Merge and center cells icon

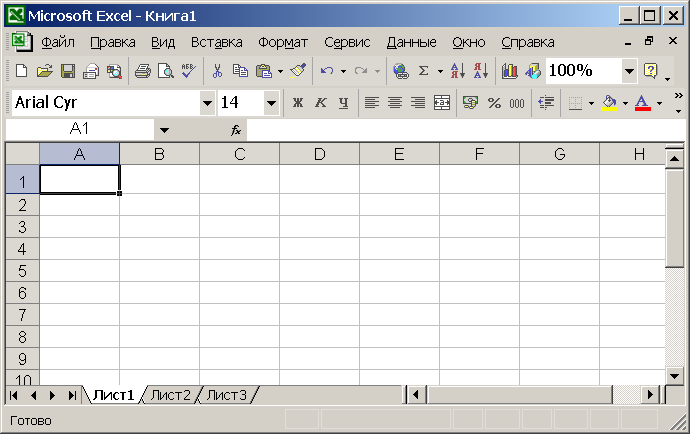(441, 103)
